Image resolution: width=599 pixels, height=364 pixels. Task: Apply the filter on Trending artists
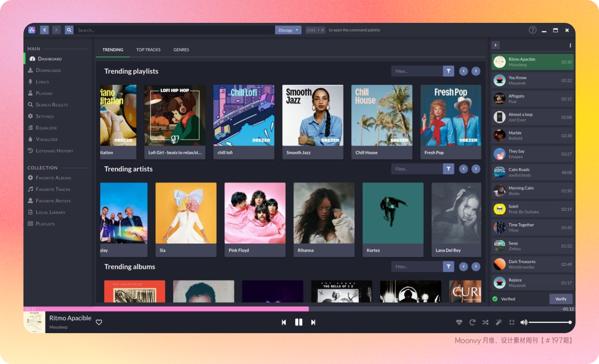pos(448,169)
